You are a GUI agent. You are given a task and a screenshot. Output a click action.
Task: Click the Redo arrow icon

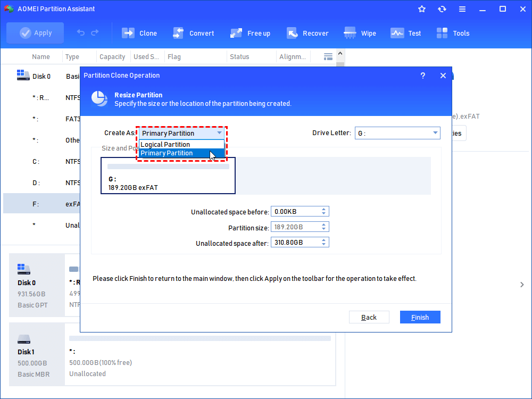pyautogui.click(x=95, y=32)
